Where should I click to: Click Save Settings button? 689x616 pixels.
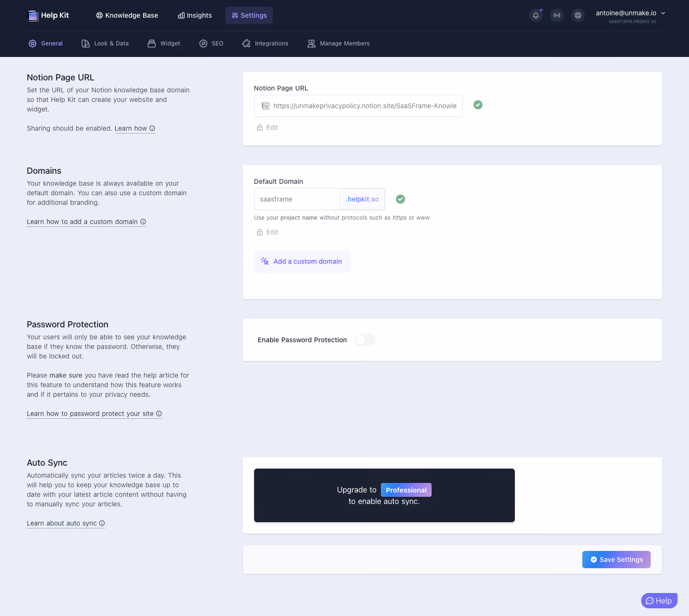(616, 560)
